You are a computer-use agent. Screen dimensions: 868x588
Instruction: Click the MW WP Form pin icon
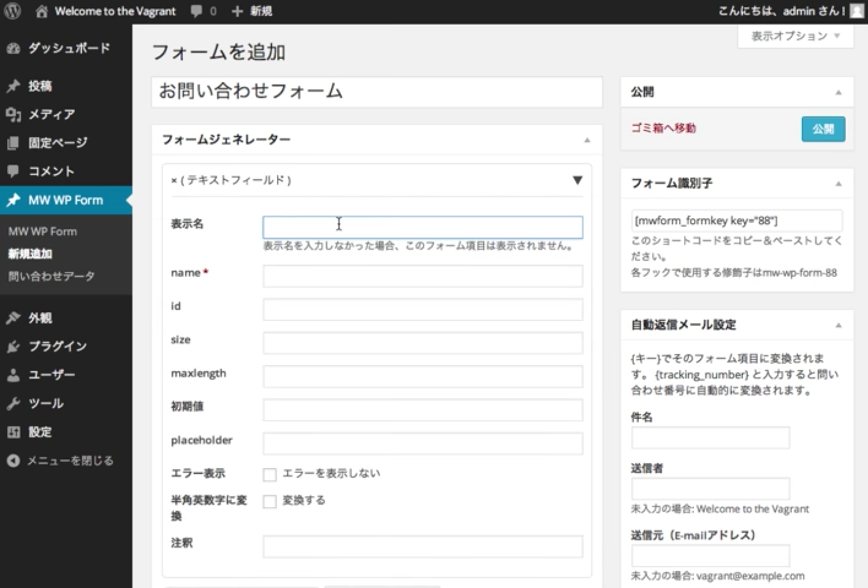tap(13, 200)
